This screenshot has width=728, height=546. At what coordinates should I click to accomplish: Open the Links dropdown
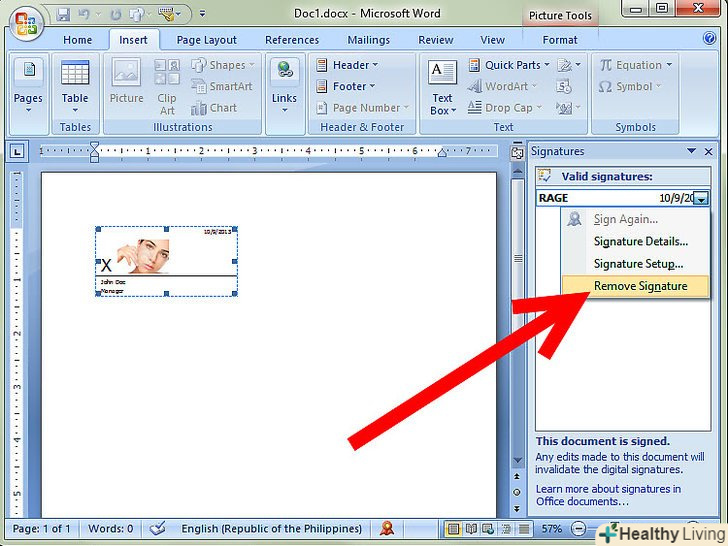(x=284, y=87)
